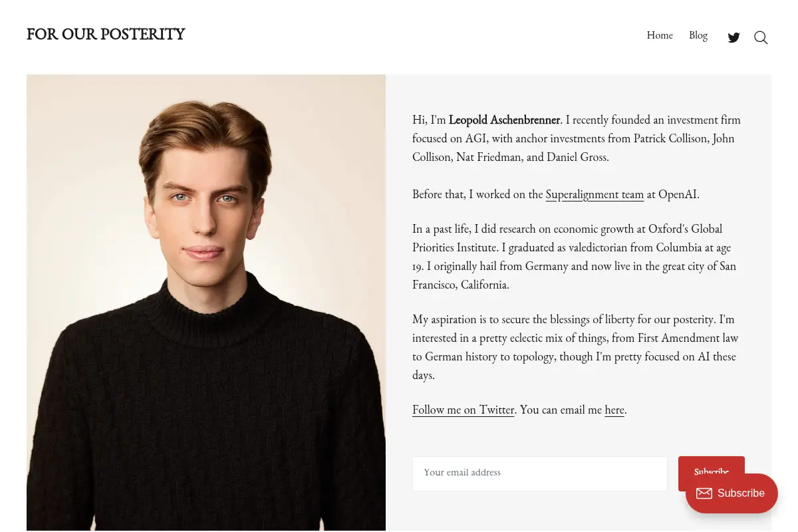Image resolution: width=798 pixels, height=532 pixels.
Task: Open the Twitter bird icon in header
Action: (734, 37)
